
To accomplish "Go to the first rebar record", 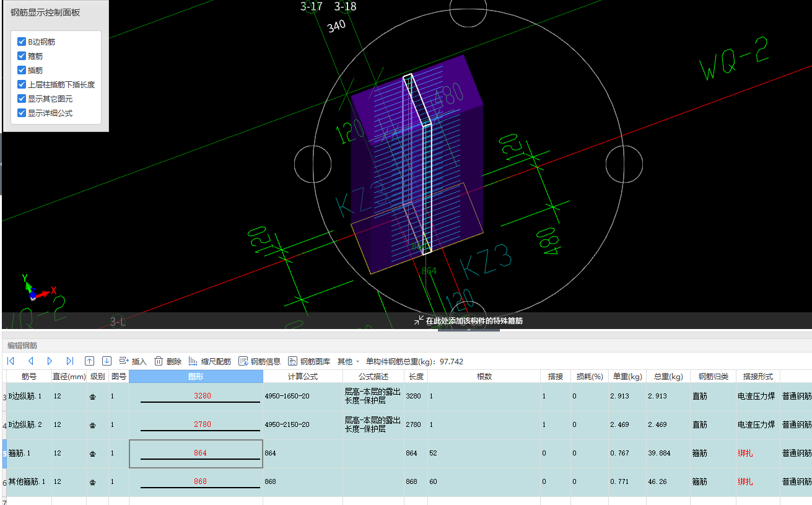I will 11,361.
